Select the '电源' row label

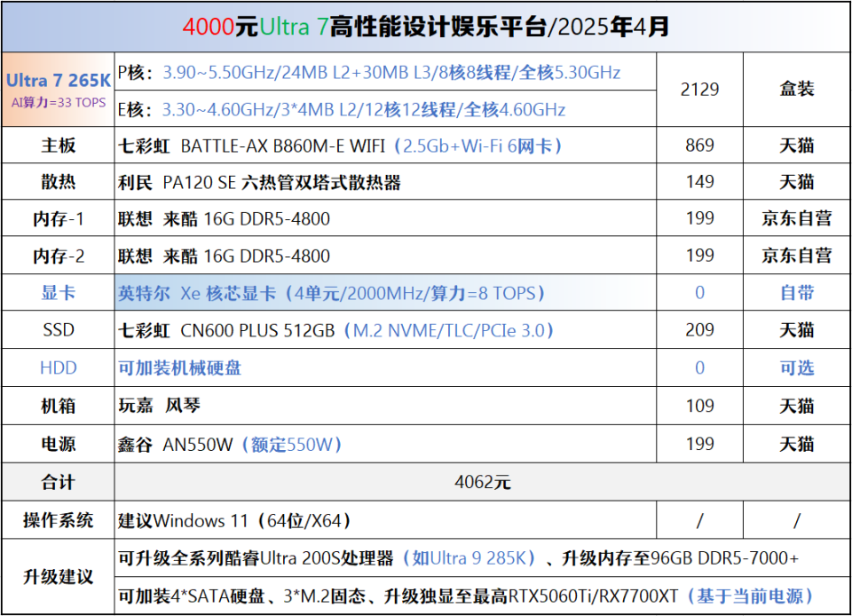(59, 444)
